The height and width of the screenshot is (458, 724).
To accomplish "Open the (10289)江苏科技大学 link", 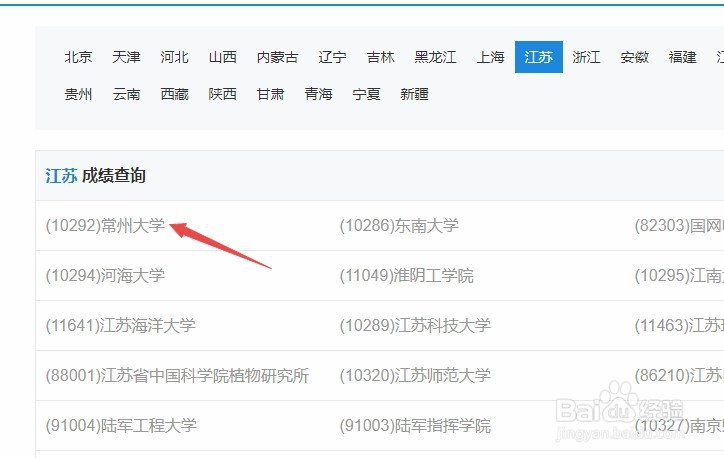I will tap(415, 325).
